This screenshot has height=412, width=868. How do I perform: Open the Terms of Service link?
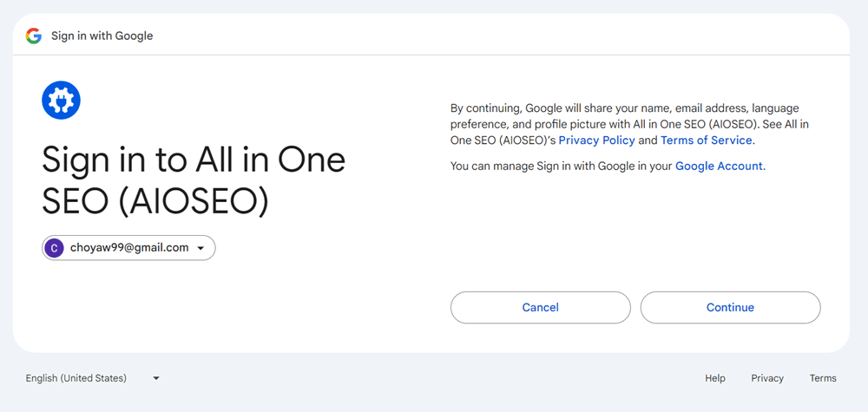point(707,140)
